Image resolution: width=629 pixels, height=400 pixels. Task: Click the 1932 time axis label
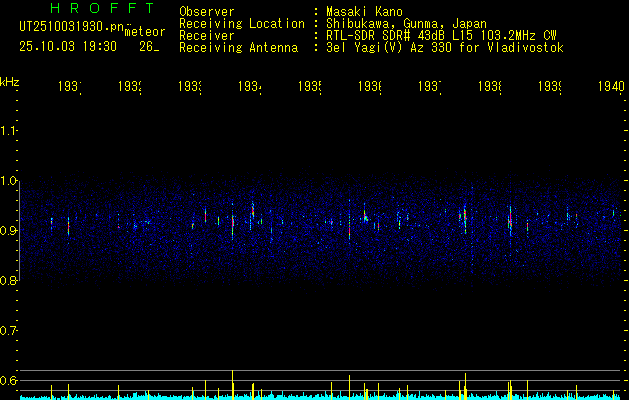pos(130,87)
